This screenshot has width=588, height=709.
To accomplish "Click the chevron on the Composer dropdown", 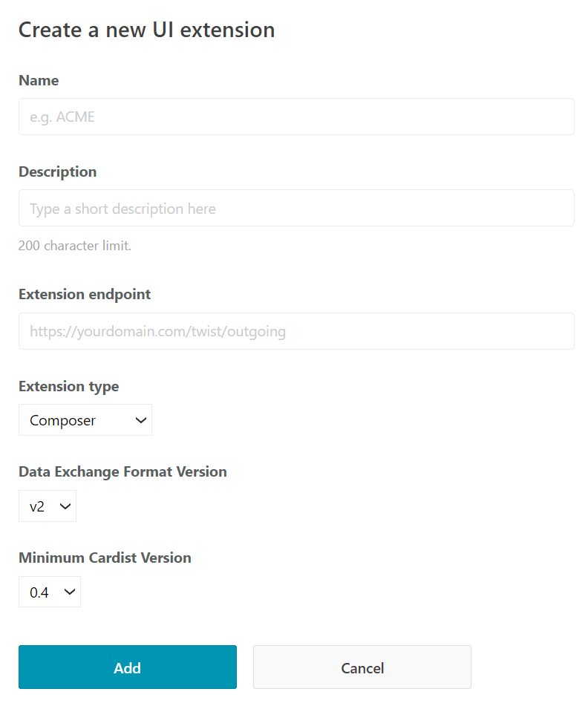I will pyautogui.click(x=140, y=419).
